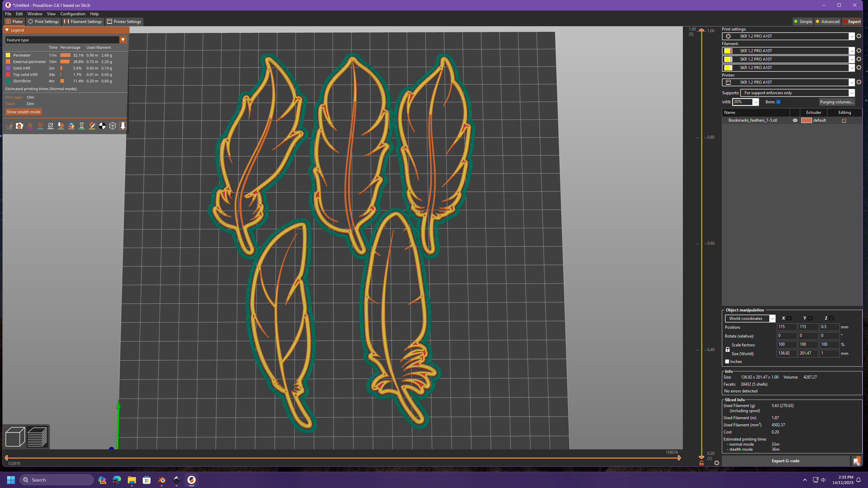Toggle pause prints hourglass marker
The width and height of the screenshot is (868, 488).
pyautogui.click(x=81, y=126)
